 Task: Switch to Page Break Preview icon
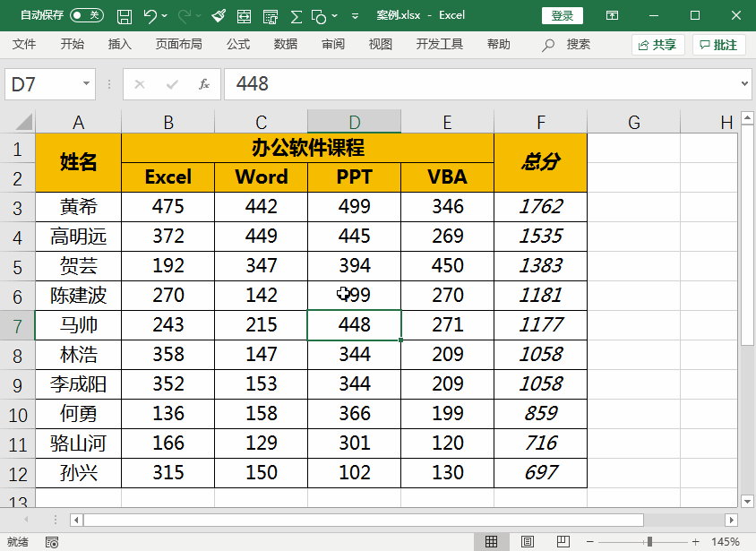(563, 542)
